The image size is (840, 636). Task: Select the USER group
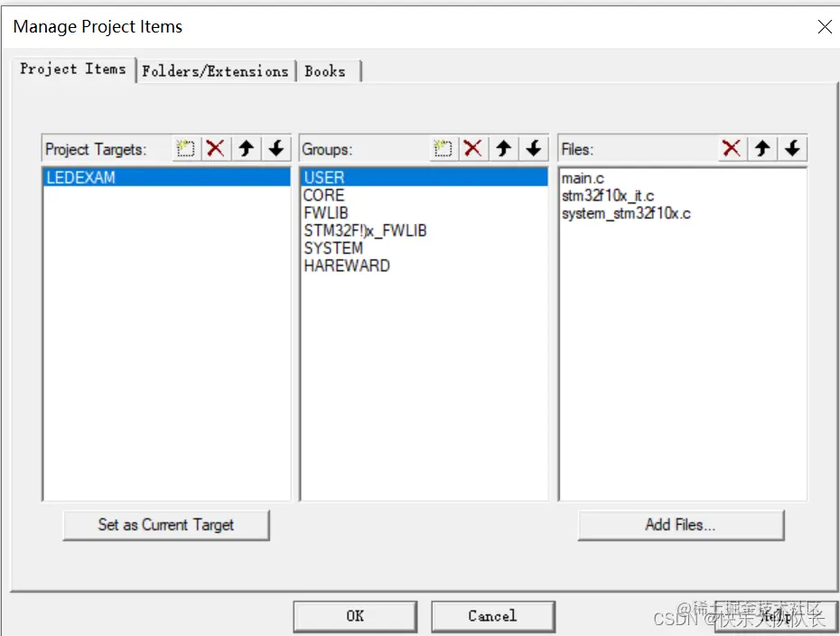click(425, 177)
